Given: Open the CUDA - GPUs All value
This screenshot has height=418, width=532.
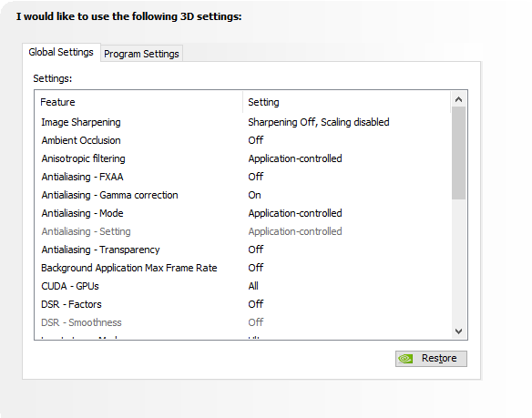Looking at the screenshot, I should 253,286.
